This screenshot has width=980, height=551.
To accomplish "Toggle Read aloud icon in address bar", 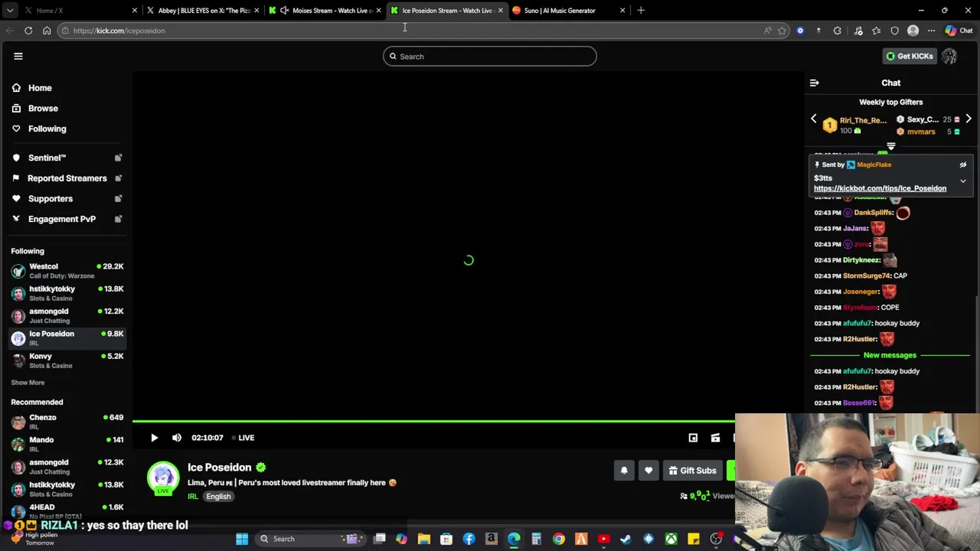I will coord(767,31).
